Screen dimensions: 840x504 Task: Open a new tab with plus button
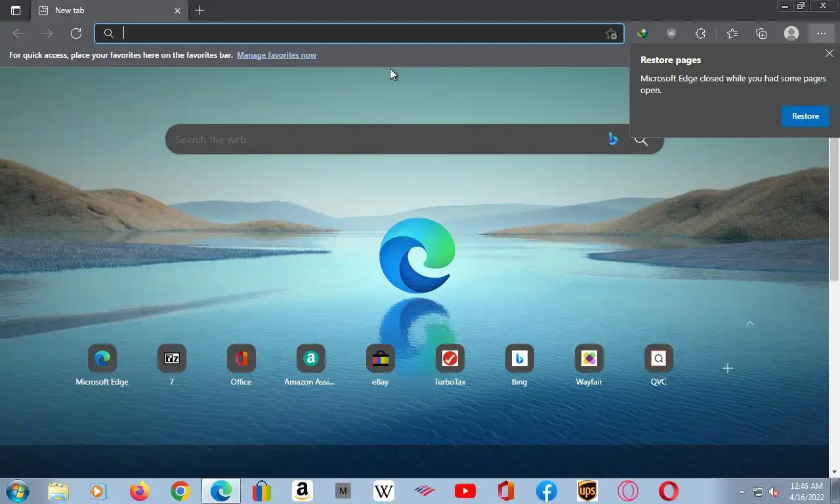(199, 10)
